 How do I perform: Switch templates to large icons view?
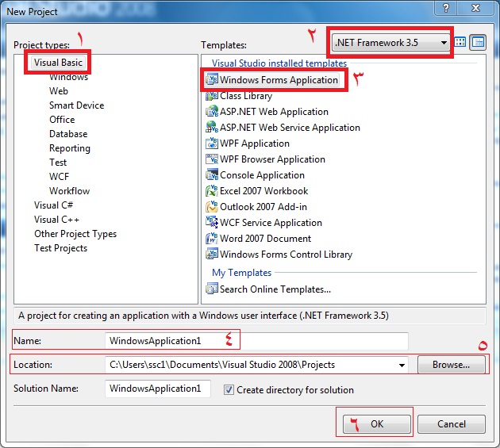[460, 42]
